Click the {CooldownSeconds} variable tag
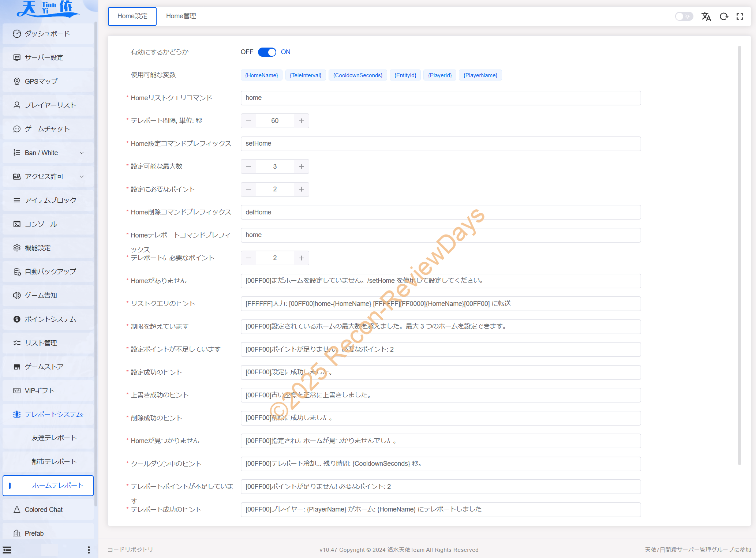Screen dimensions: 756x558 pyautogui.click(x=358, y=75)
